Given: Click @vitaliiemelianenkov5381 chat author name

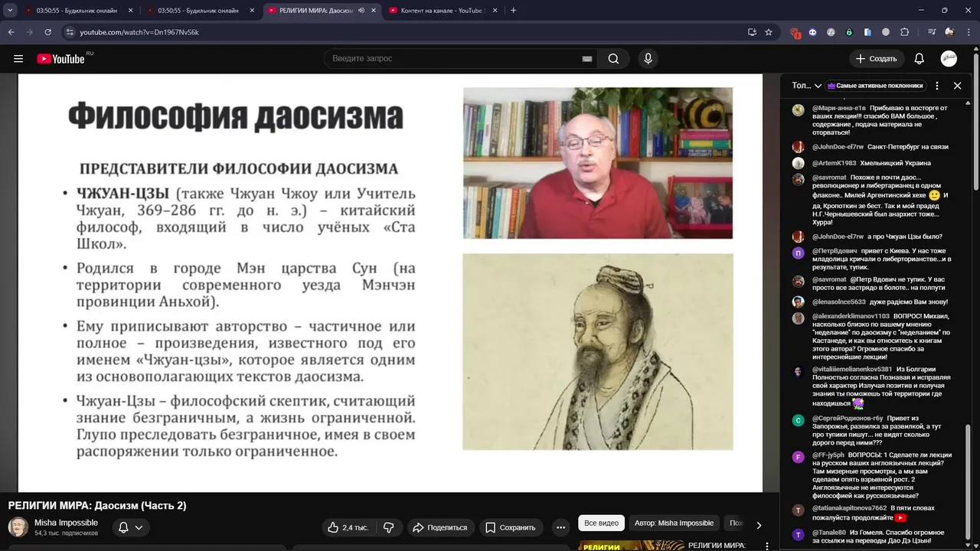Looking at the screenshot, I should [x=852, y=369].
